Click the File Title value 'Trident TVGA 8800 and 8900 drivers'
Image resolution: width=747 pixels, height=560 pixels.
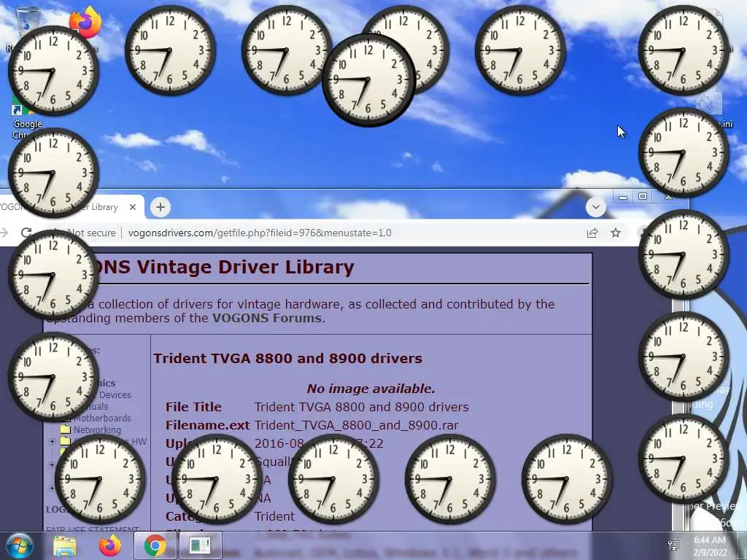point(362,407)
